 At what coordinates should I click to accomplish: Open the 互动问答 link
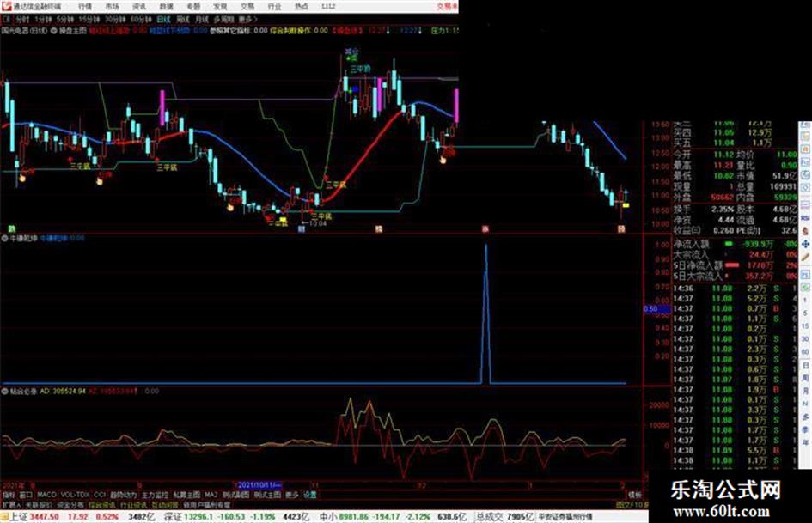165,504
